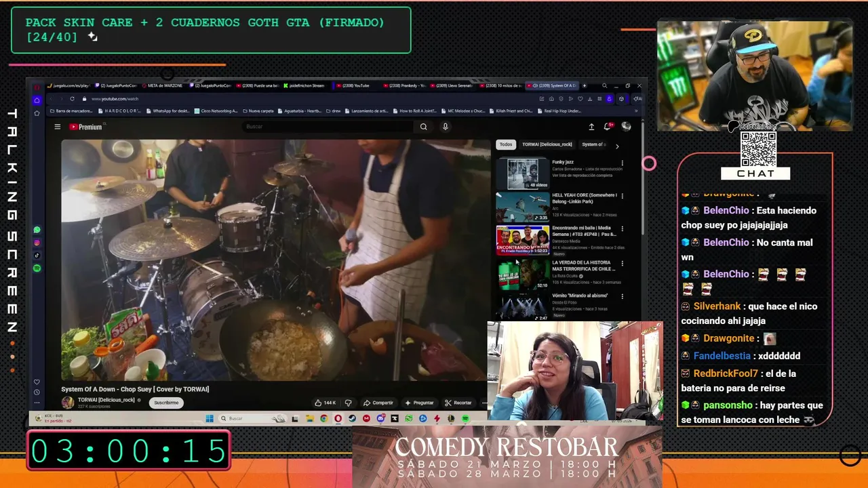Open 'LA VERDAD DE LA HISTORIA' video title

[x=583, y=266]
